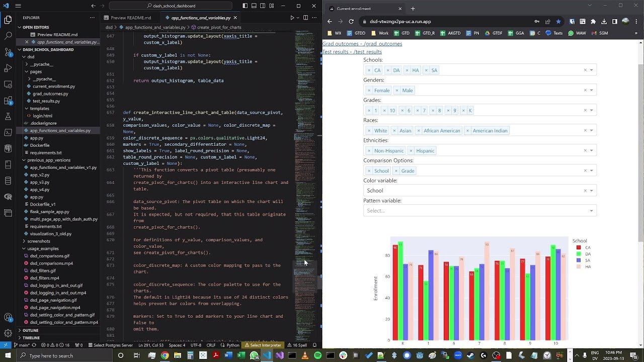Toggle HA series in chart legend
Screen dimensions: 644x362
click(x=584, y=267)
